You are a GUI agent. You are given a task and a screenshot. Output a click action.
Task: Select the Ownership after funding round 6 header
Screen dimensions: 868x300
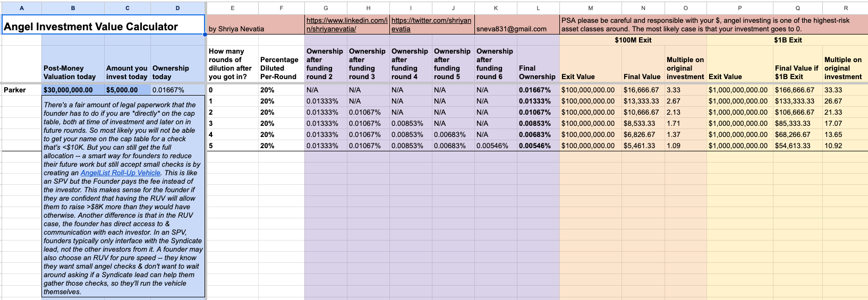[x=496, y=64]
